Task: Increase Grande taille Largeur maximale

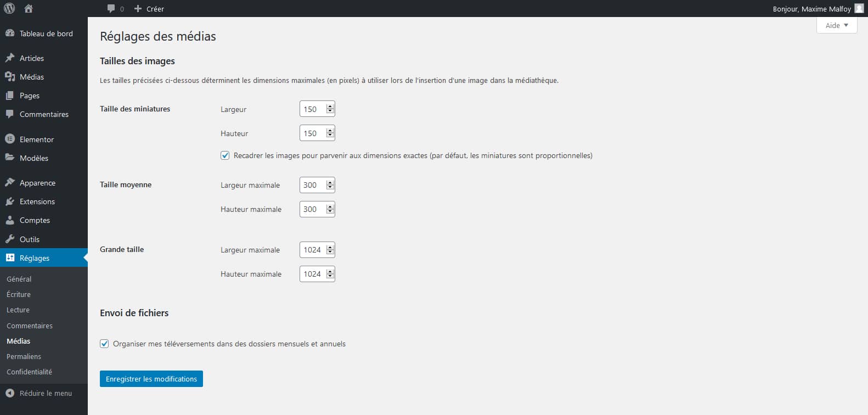Action: click(330, 247)
